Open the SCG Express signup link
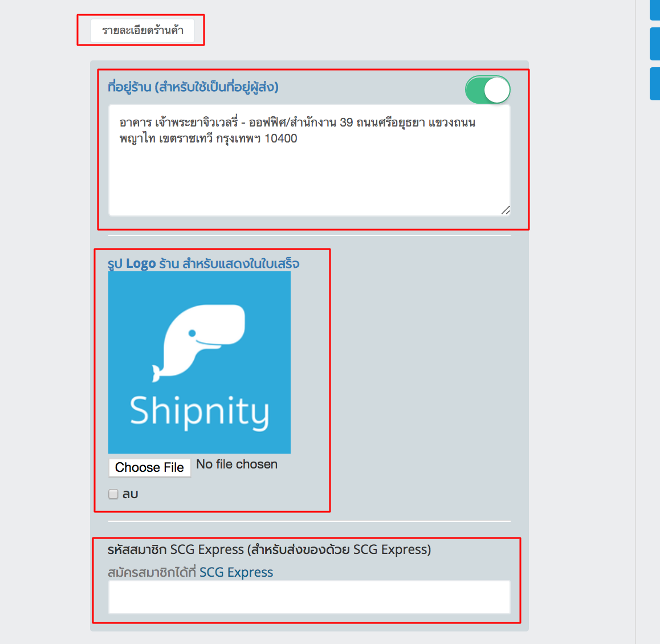660x644 pixels. (x=236, y=572)
